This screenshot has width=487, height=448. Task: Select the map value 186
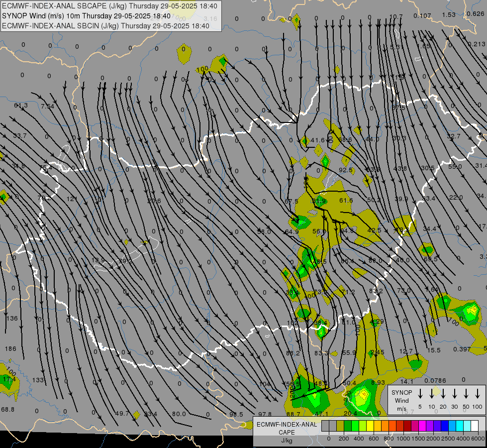(x=10, y=349)
